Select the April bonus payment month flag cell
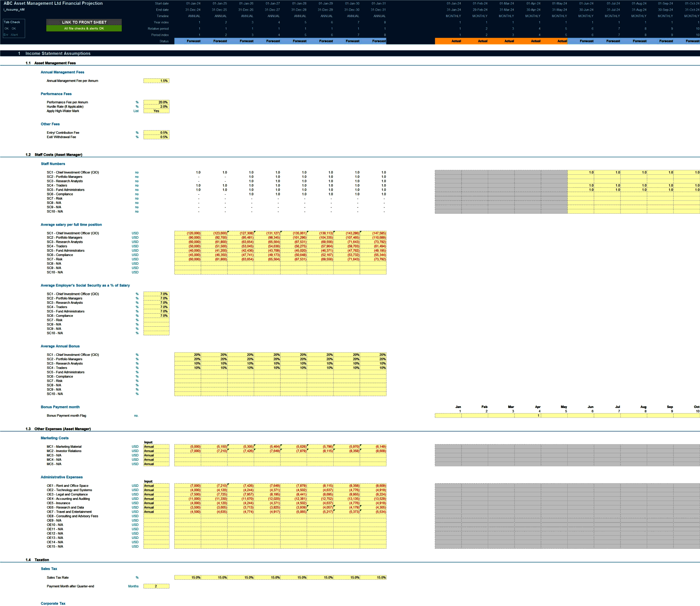The height and width of the screenshot is (606, 700). 528,416
